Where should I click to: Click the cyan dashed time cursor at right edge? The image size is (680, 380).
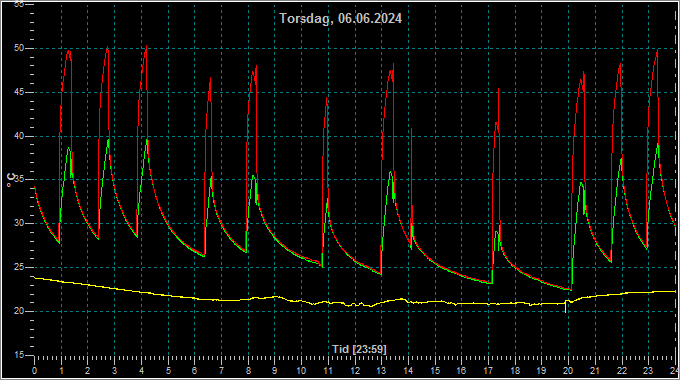[x=676, y=182]
